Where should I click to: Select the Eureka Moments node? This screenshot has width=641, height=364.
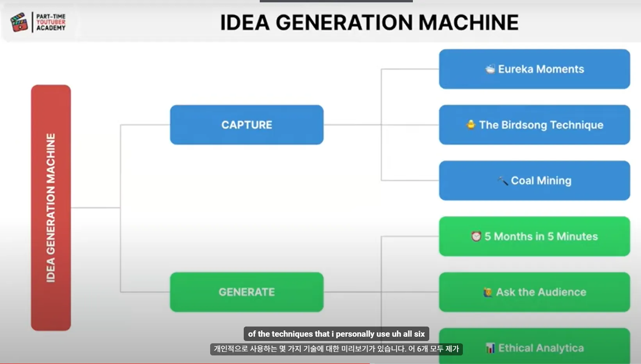click(534, 69)
